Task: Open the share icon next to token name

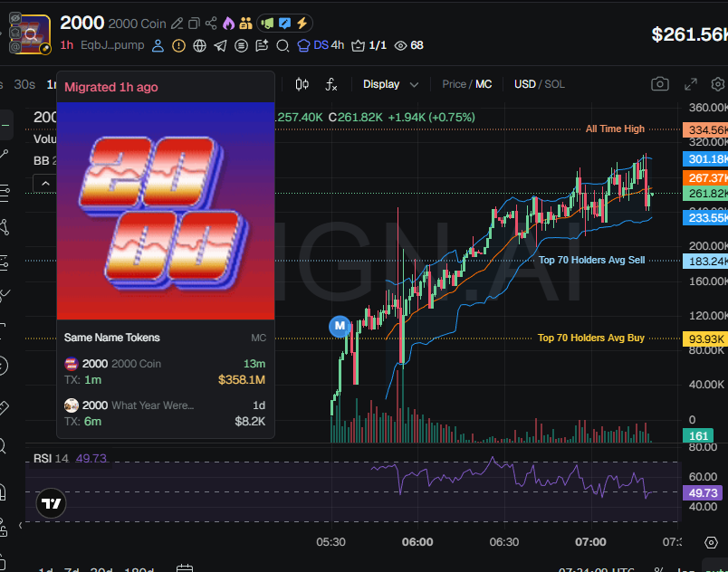Action: 211,24
